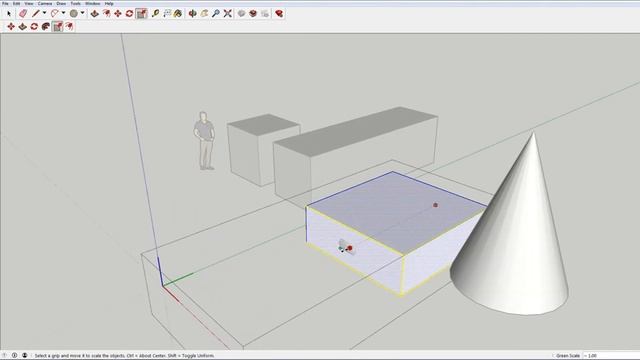Viewport: 640px width, 360px height.
Task: Click Rotate tool in top toolbar
Action: (x=129, y=13)
